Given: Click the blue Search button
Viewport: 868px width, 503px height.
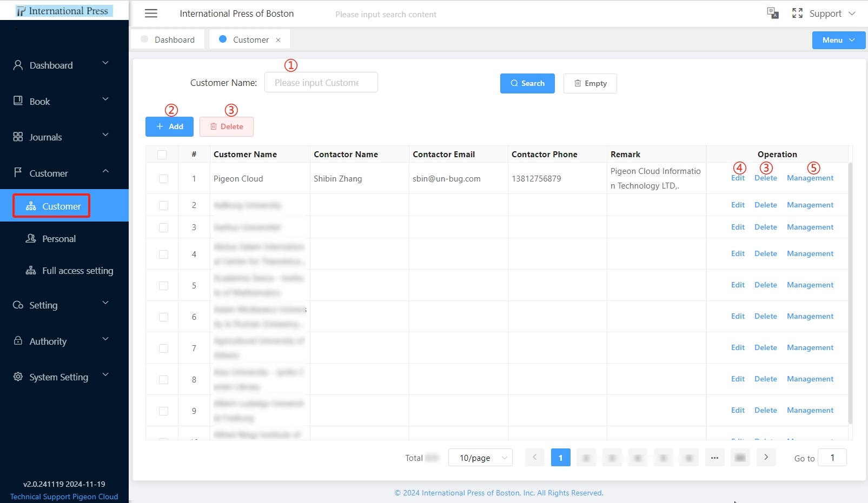Looking at the screenshot, I should click(527, 83).
